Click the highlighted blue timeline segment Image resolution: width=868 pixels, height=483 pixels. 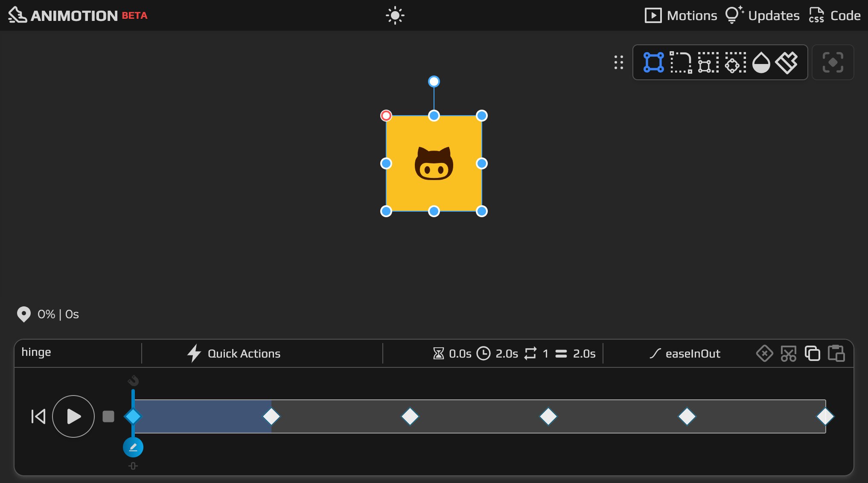point(203,416)
